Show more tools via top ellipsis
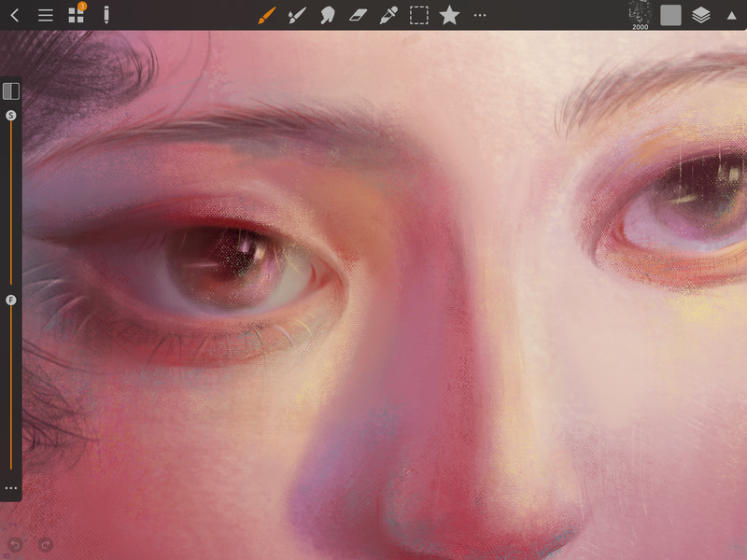This screenshot has height=560, width=747. 480,15
